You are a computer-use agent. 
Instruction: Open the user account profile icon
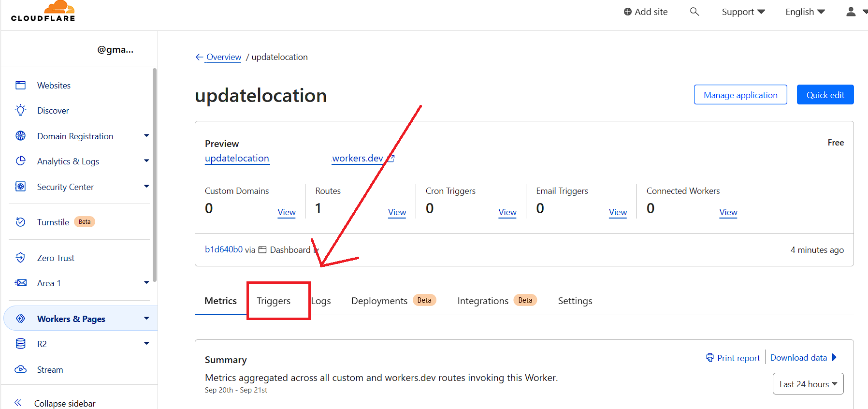851,12
